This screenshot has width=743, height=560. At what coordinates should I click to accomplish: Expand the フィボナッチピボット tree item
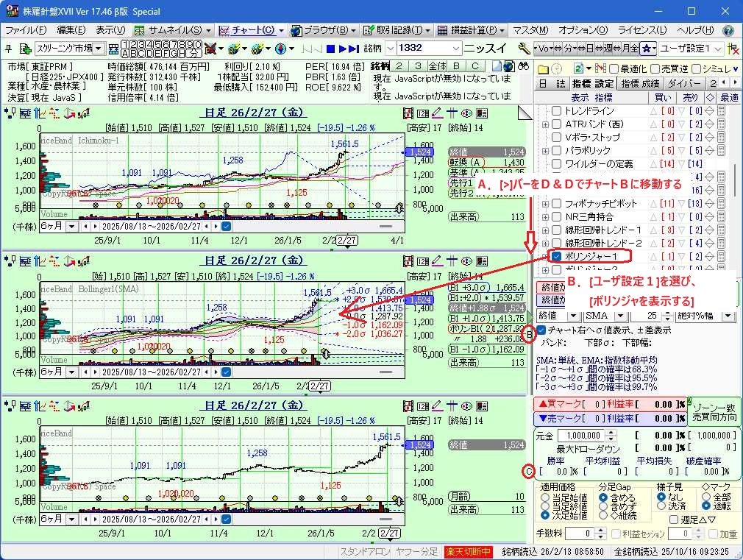click(x=545, y=203)
